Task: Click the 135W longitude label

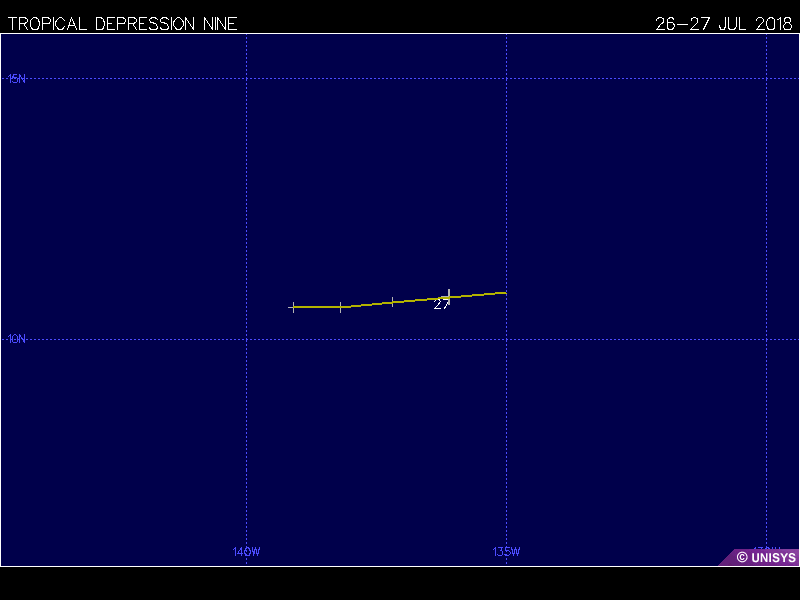Action: coord(506,552)
